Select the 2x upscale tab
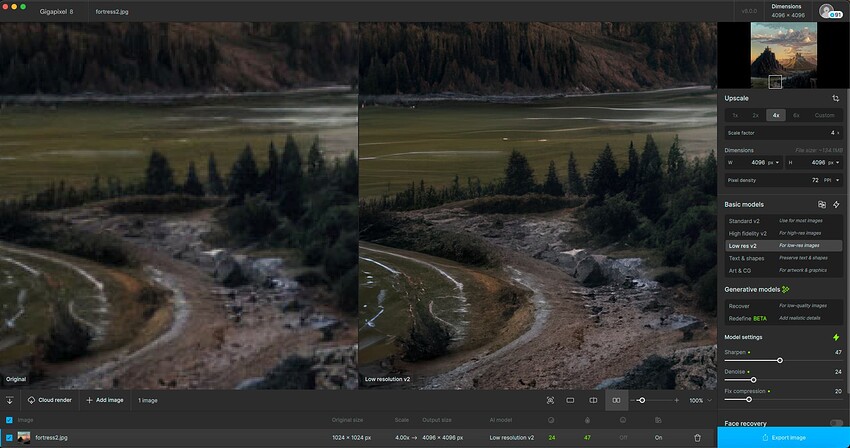Viewport: 850px width, 448px height. click(755, 115)
